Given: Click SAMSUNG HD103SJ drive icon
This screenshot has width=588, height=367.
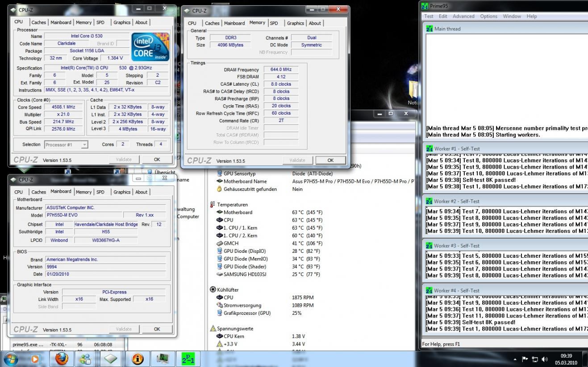Looking at the screenshot, I should pos(219,274).
